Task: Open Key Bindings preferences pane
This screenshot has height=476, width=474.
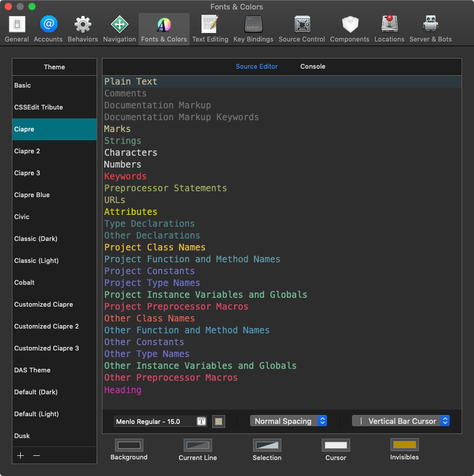Action: tap(253, 30)
